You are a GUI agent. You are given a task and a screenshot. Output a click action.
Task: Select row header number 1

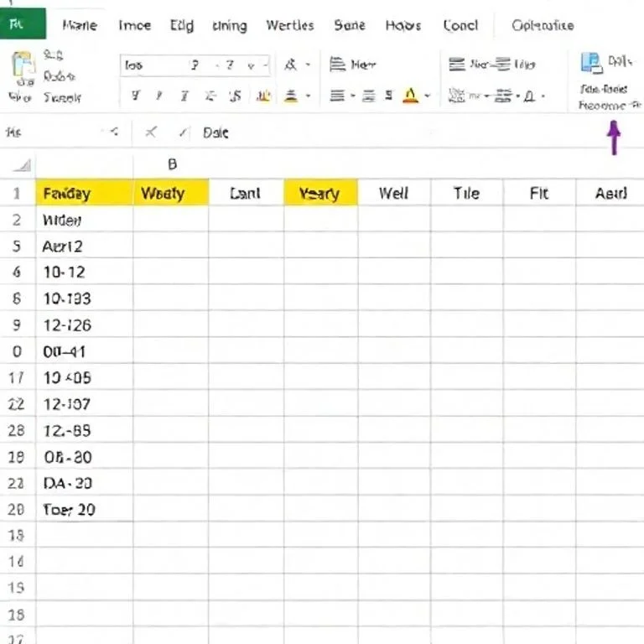17,193
